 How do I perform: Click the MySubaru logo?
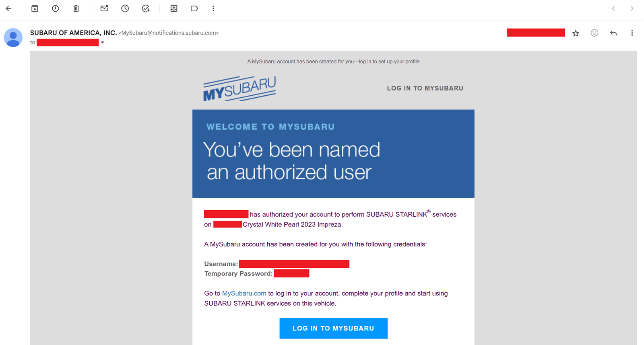(x=239, y=88)
